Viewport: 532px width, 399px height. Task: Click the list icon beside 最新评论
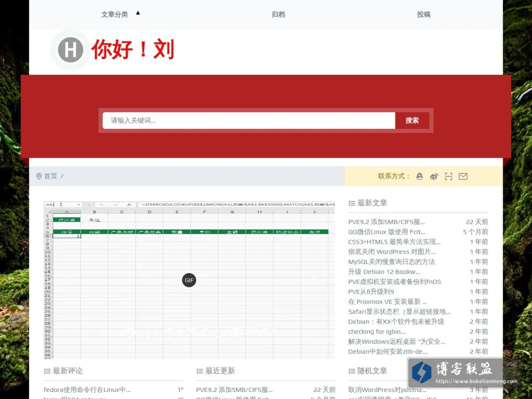[x=47, y=371]
